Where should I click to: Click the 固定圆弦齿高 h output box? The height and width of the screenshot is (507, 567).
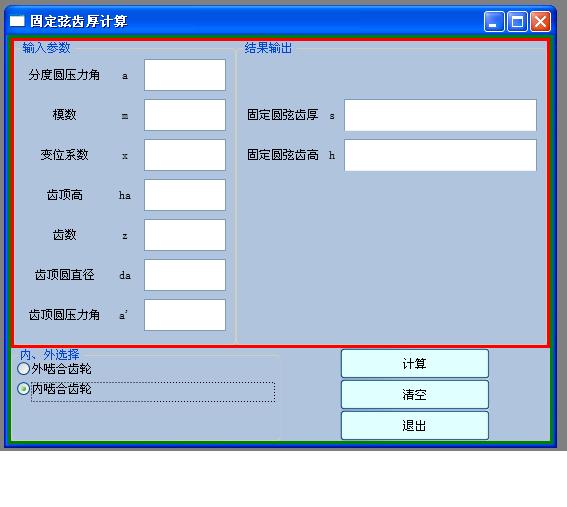440,155
